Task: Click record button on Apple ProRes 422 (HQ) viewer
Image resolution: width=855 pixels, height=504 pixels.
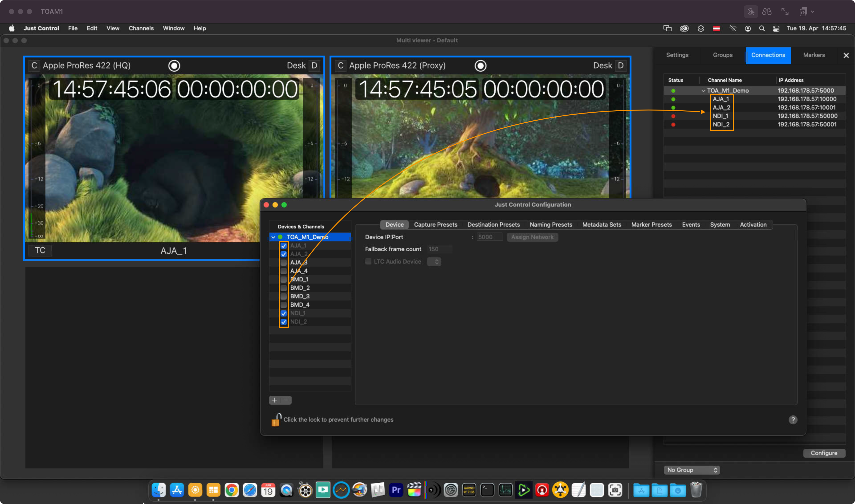Action: click(174, 65)
